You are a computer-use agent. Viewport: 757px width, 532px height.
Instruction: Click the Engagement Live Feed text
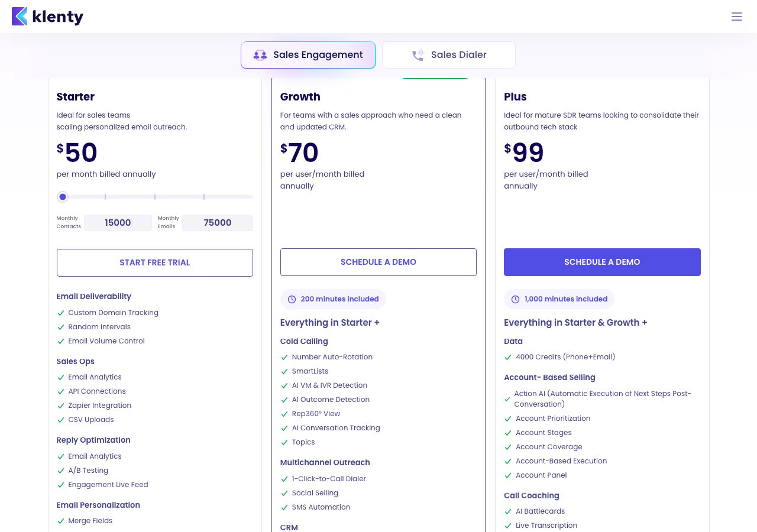coord(108,485)
